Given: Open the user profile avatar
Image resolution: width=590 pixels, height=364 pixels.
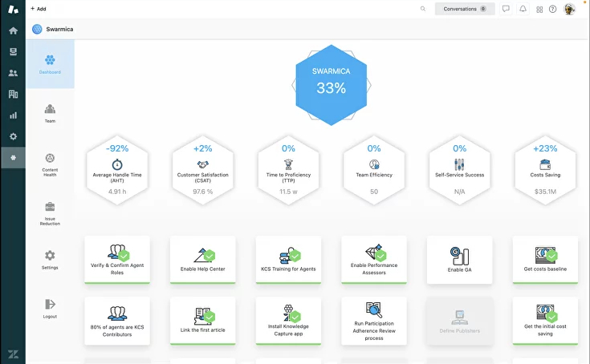Looking at the screenshot, I should click(x=569, y=9).
